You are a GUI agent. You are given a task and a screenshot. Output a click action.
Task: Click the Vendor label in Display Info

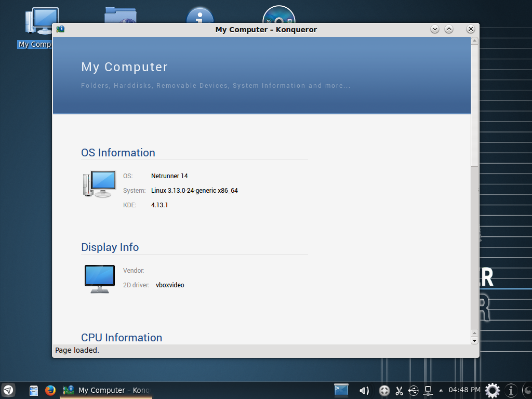[134, 270]
